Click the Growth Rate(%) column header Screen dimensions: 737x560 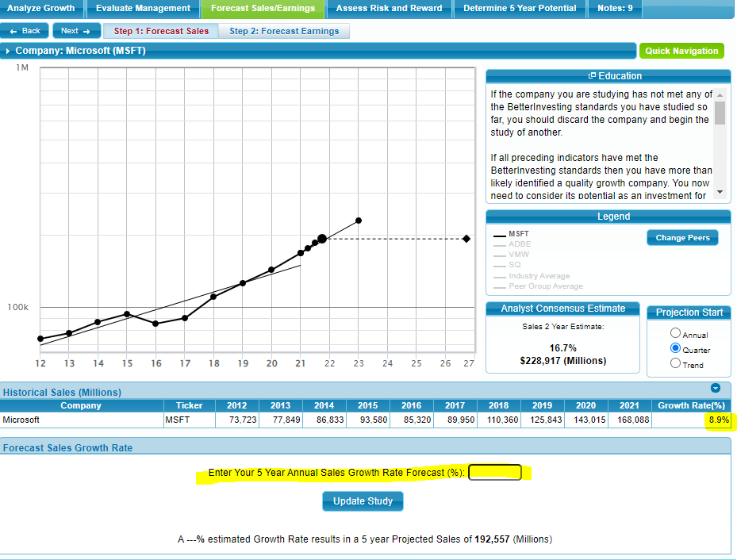tap(691, 405)
